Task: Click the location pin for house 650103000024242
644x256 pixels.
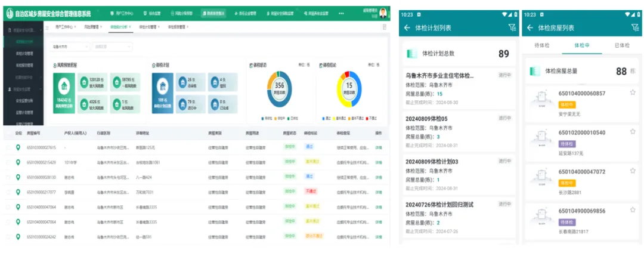Action: point(18,237)
